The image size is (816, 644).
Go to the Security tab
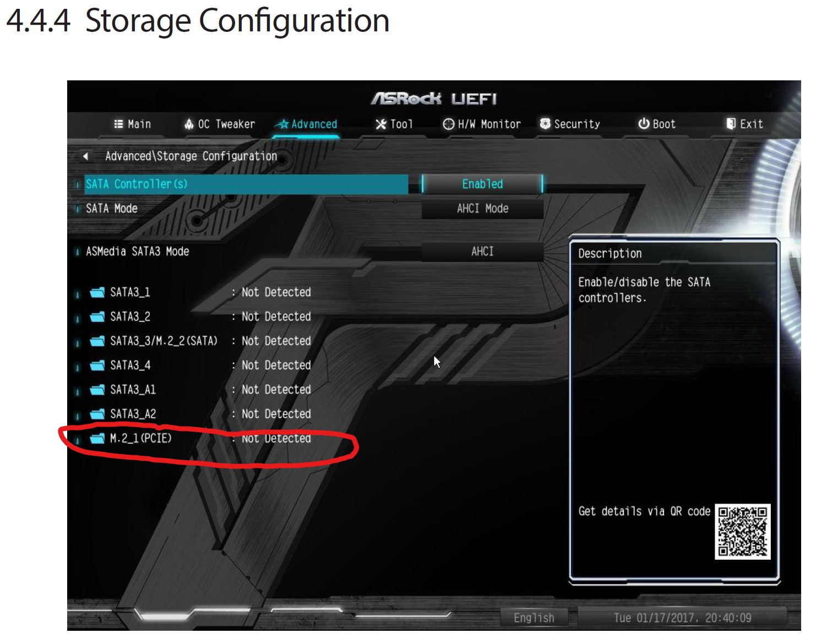click(x=570, y=124)
